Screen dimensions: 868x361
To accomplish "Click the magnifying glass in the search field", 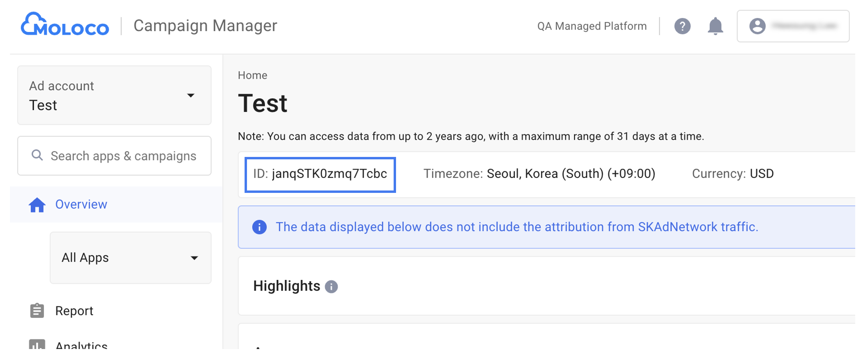I will [37, 155].
